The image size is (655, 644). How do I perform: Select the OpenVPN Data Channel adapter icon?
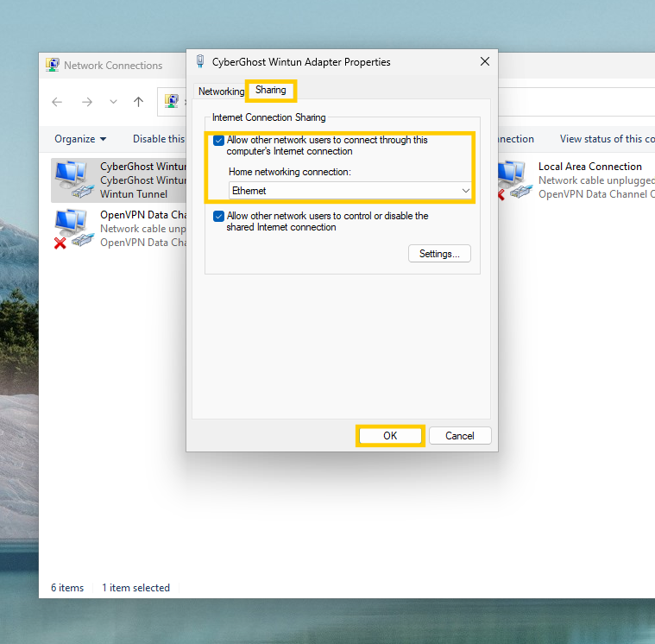[73, 229]
